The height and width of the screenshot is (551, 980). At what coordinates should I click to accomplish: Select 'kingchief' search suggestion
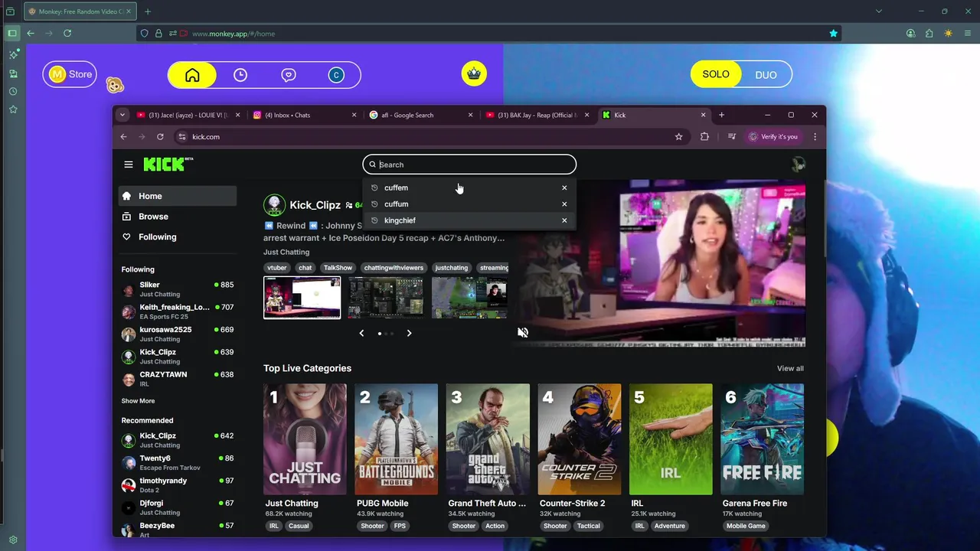tap(469, 220)
